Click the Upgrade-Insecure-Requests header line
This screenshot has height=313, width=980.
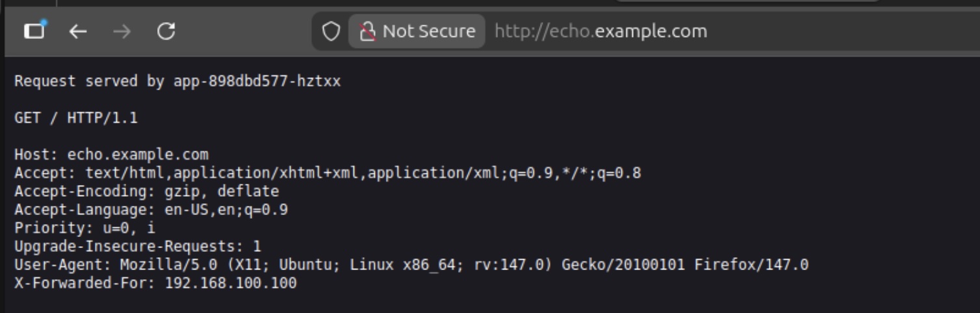pyautogui.click(x=138, y=247)
